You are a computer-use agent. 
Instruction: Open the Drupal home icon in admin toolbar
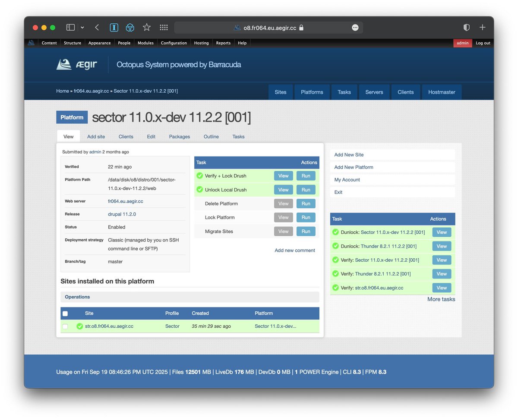[31, 43]
